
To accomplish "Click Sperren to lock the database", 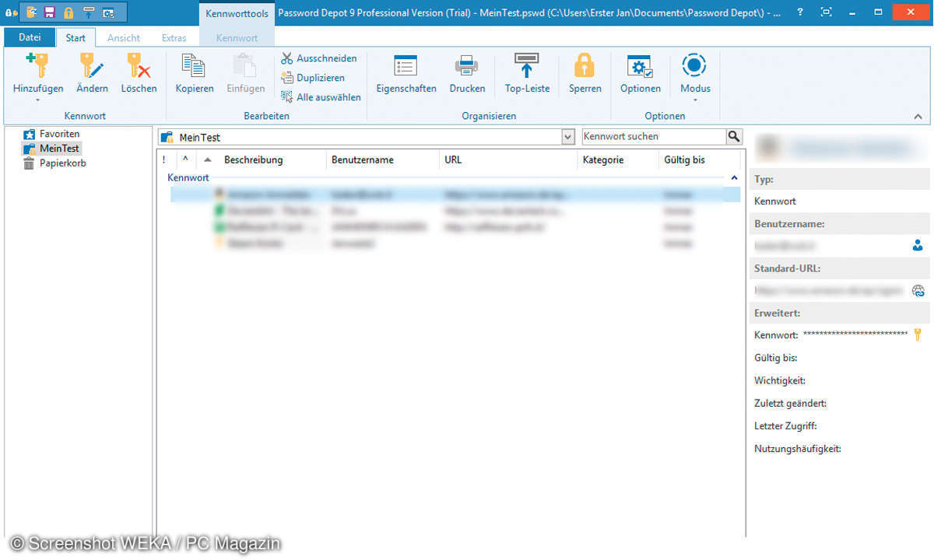I will point(585,73).
